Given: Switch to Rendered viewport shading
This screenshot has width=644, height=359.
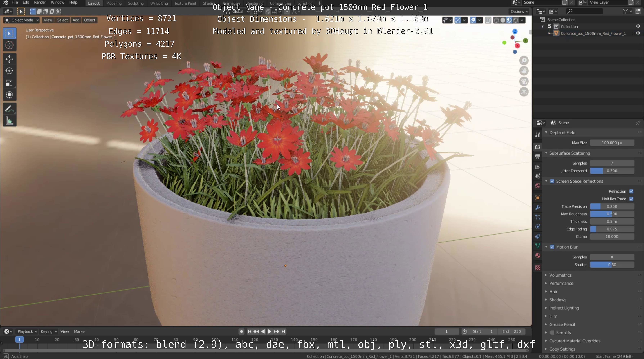Looking at the screenshot, I should 515,20.
